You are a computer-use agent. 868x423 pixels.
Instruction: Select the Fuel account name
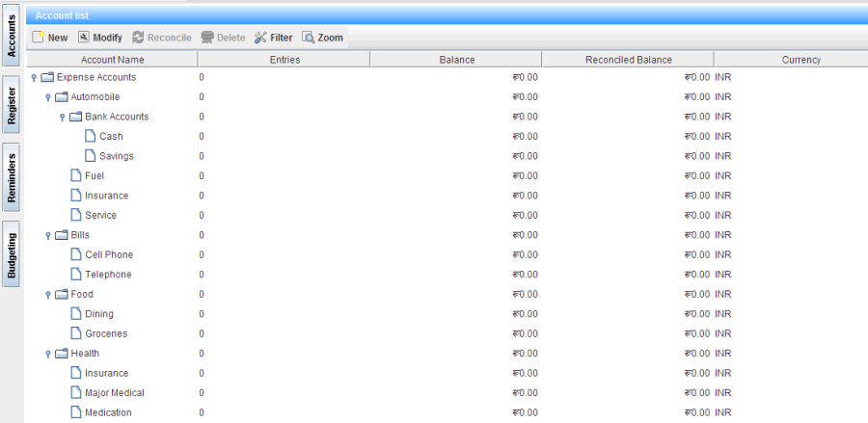(x=95, y=175)
